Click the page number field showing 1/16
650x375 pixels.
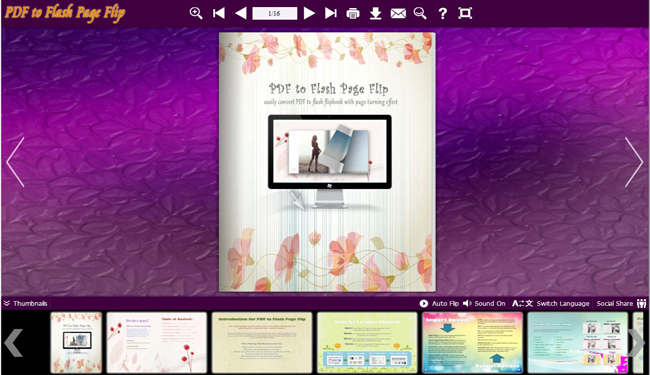click(x=274, y=13)
